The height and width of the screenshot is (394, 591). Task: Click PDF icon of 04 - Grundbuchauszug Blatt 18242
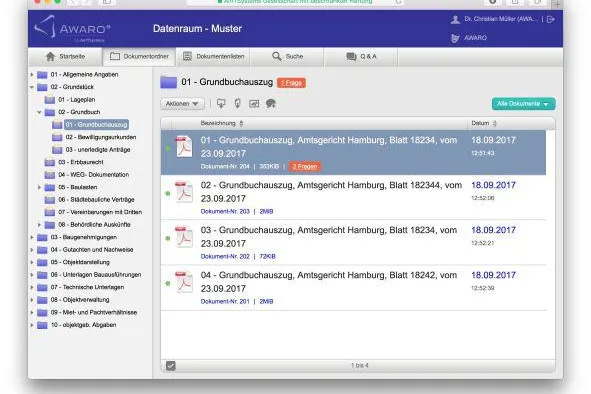[184, 282]
